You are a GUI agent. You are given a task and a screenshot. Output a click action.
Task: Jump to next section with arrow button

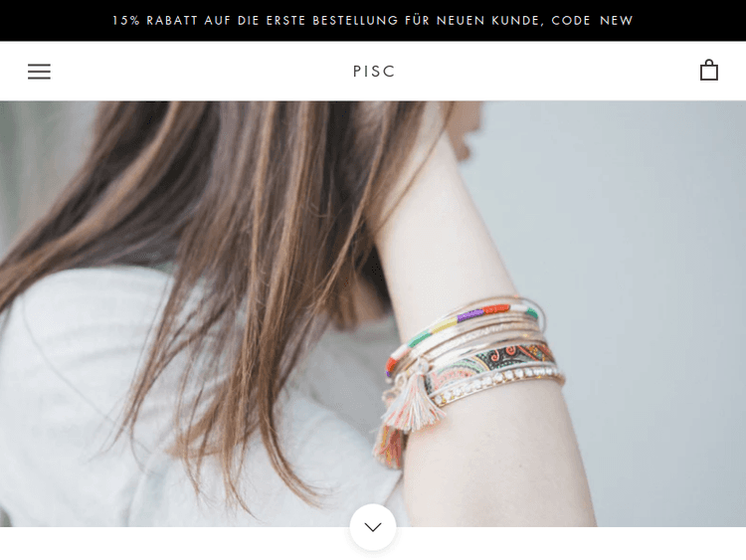373,527
